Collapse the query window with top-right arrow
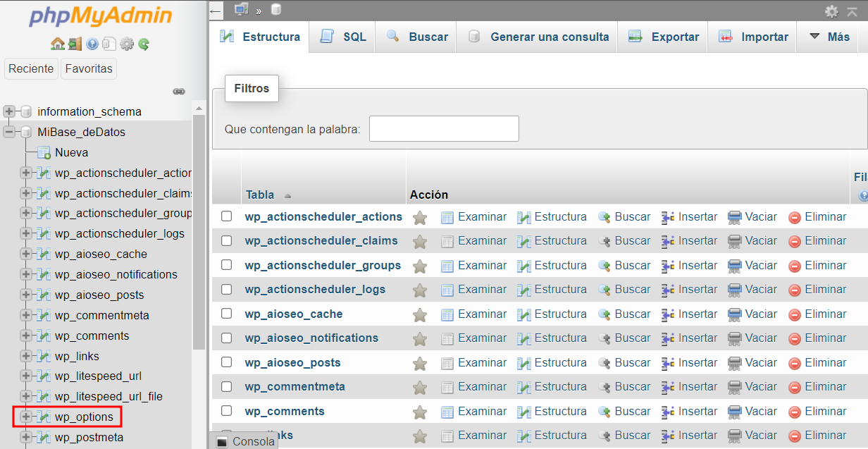The width and height of the screenshot is (868, 449). tap(852, 11)
